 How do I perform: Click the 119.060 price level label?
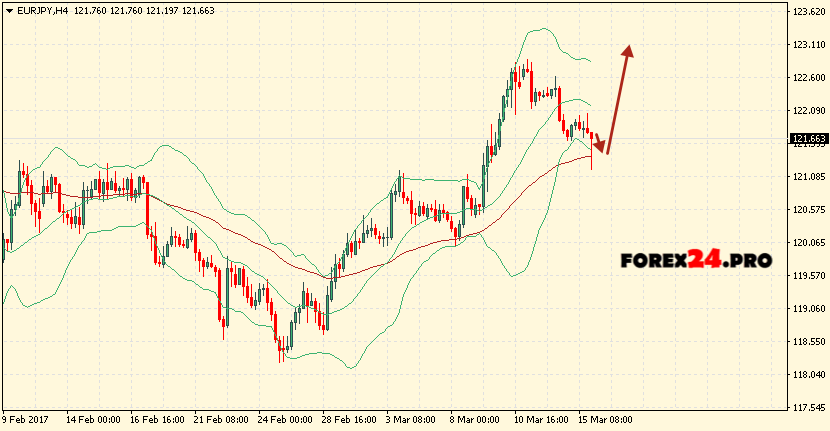[808, 309]
